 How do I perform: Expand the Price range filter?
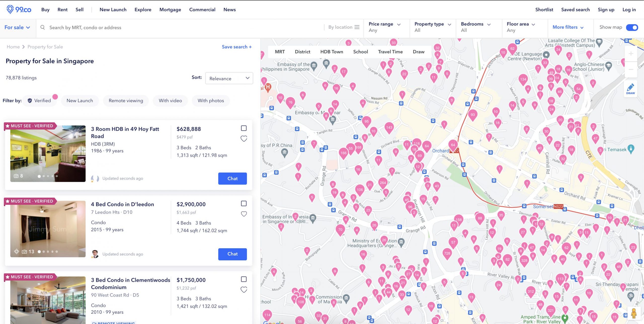[386, 27]
